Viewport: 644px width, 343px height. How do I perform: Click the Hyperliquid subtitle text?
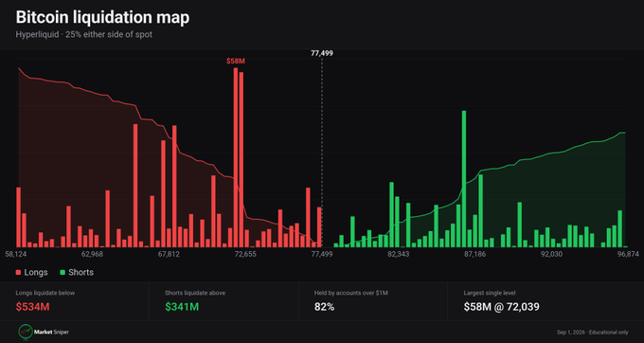83,34
